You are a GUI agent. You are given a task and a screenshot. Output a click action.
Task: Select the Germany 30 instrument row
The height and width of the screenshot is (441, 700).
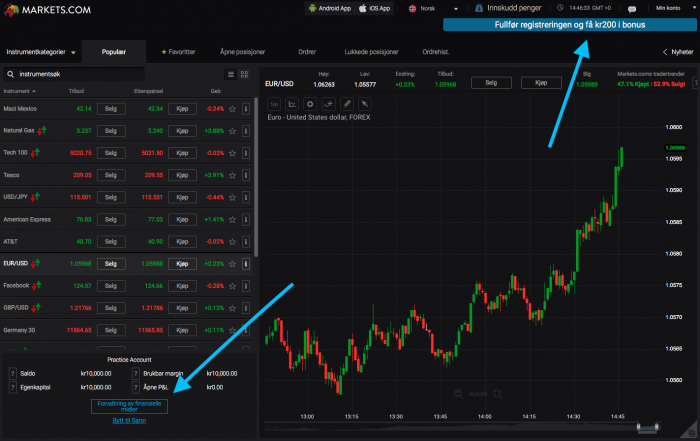126,330
